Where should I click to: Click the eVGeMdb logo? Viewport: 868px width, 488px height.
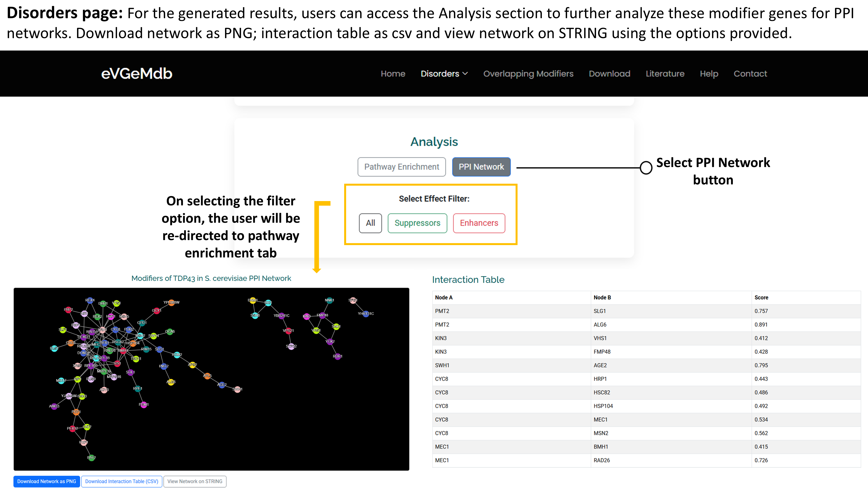tap(137, 74)
